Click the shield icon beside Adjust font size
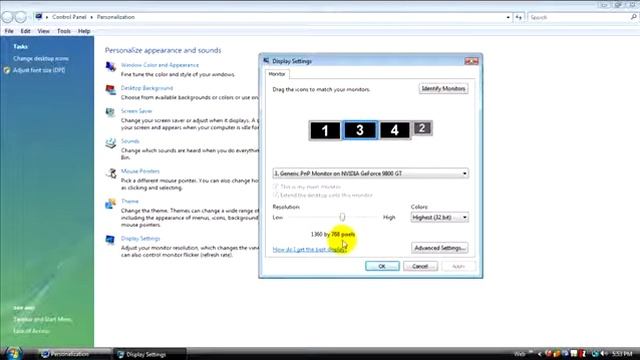640x360 pixels. [x=7, y=70]
